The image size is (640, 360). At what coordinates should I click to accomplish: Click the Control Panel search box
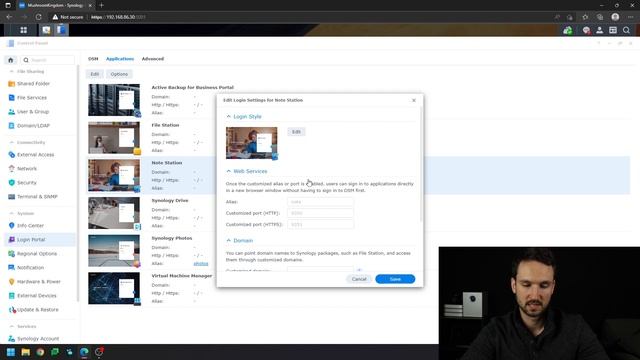[x=48, y=60]
